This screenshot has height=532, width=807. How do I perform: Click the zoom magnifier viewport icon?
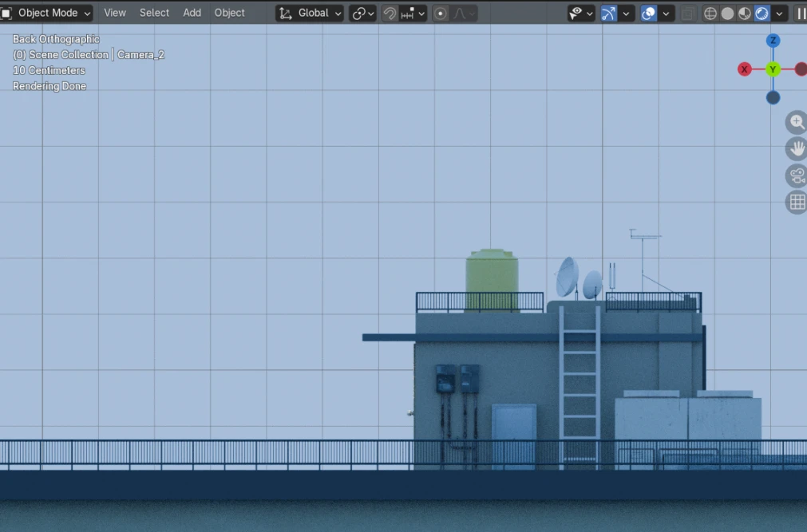797,123
